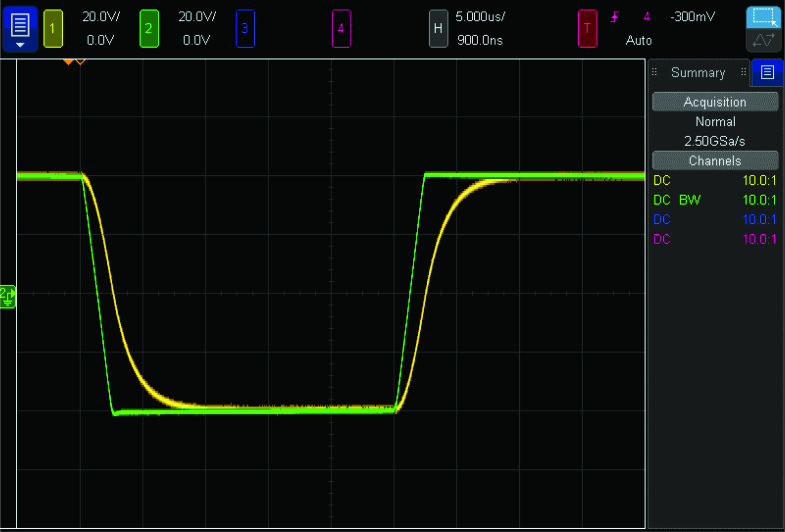Open the main menu dropdown icon
785x532 pixels.
[x=20, y=29]
